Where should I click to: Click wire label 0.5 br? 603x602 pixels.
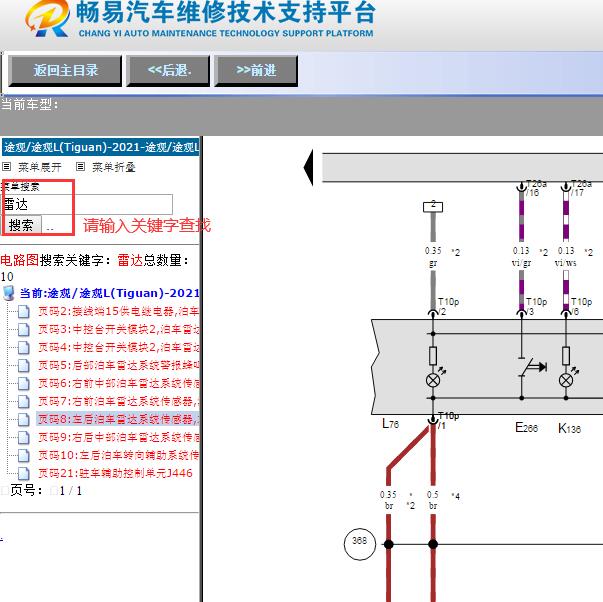pyautogui.click(x=433, y=500)
